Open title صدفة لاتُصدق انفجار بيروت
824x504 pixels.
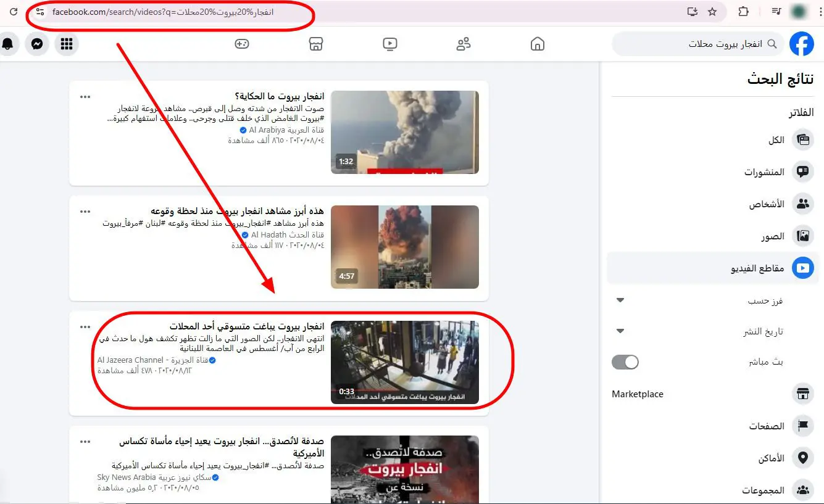coord(222,447)
